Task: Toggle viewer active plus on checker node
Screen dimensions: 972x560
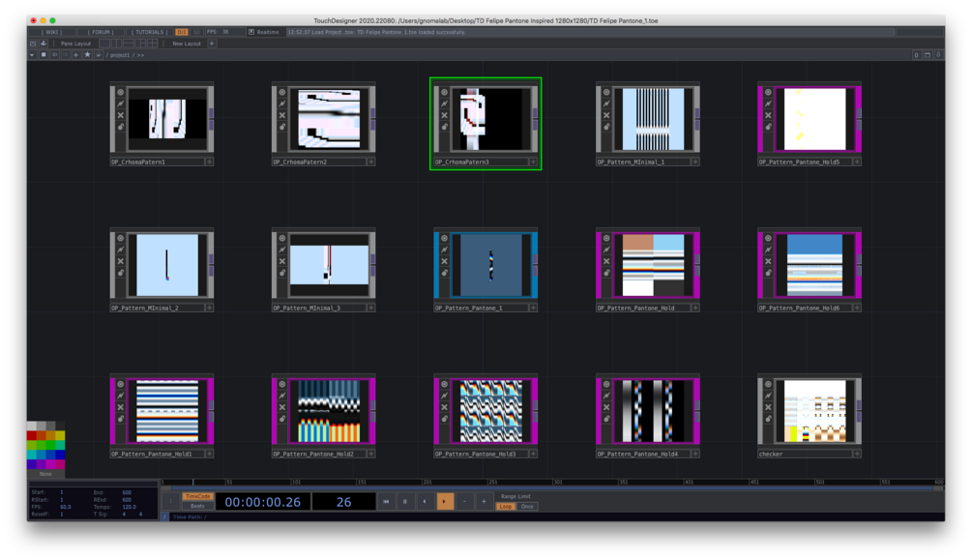Action: (x=857, y=454)
